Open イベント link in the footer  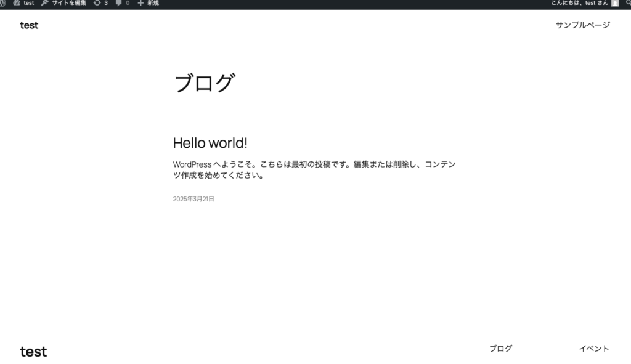[x=593, y=349]
